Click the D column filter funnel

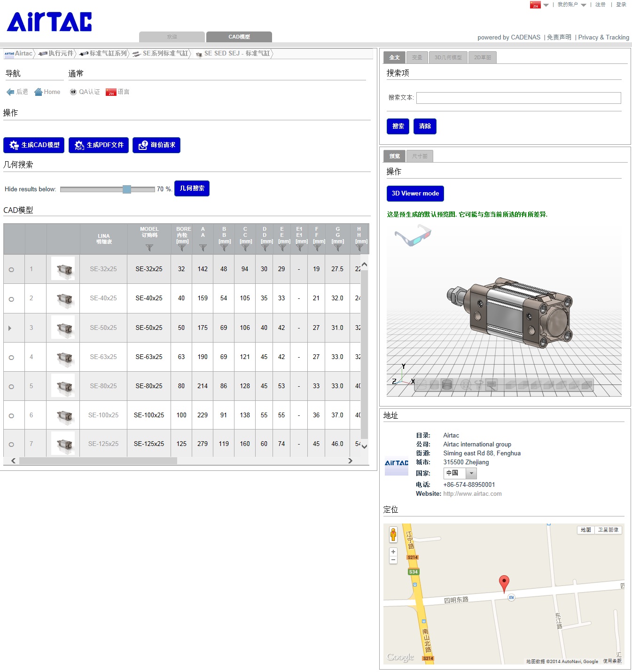pyautogui.click(x=265, y=248)
